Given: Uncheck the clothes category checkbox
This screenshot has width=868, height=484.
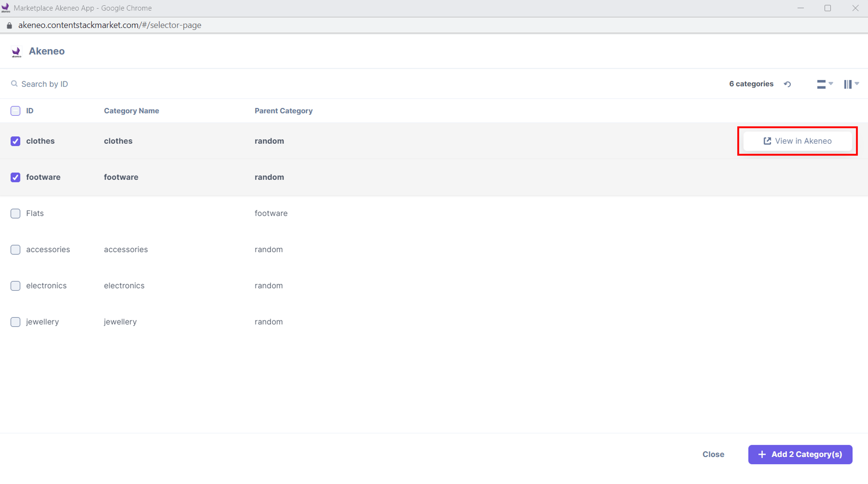Looking at the screenshot, I should click(x=16, y=141).
